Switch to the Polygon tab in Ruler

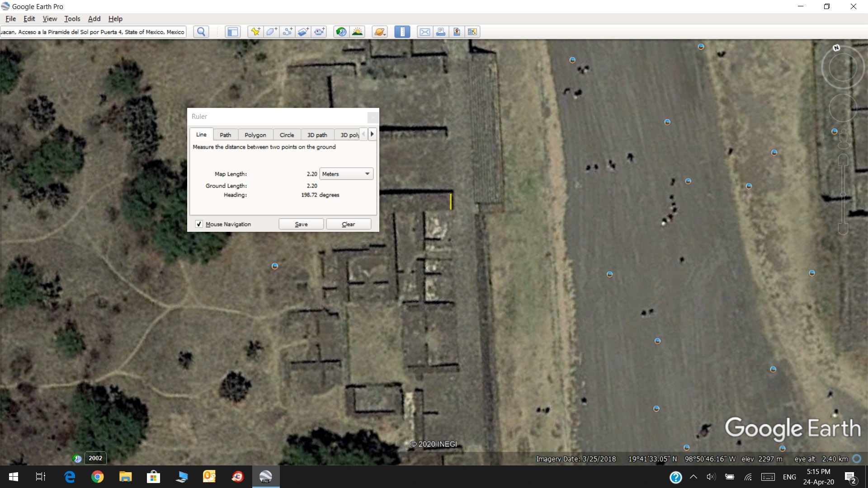255,135
